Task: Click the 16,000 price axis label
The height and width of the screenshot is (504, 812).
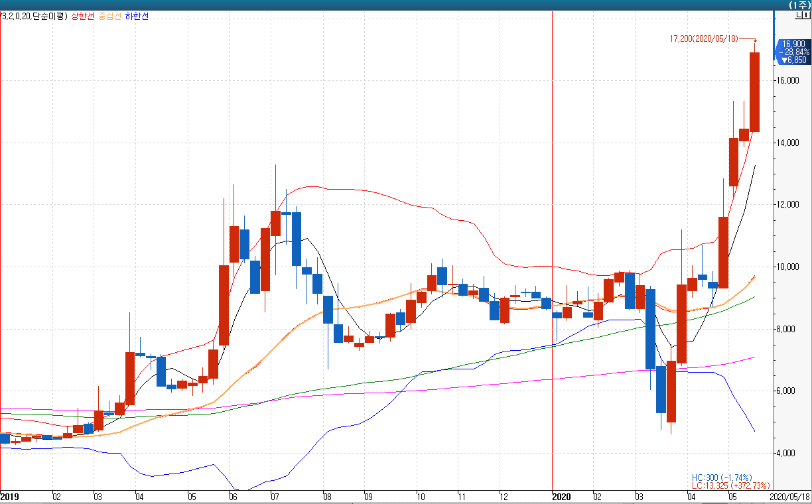Action: [787, 81]
